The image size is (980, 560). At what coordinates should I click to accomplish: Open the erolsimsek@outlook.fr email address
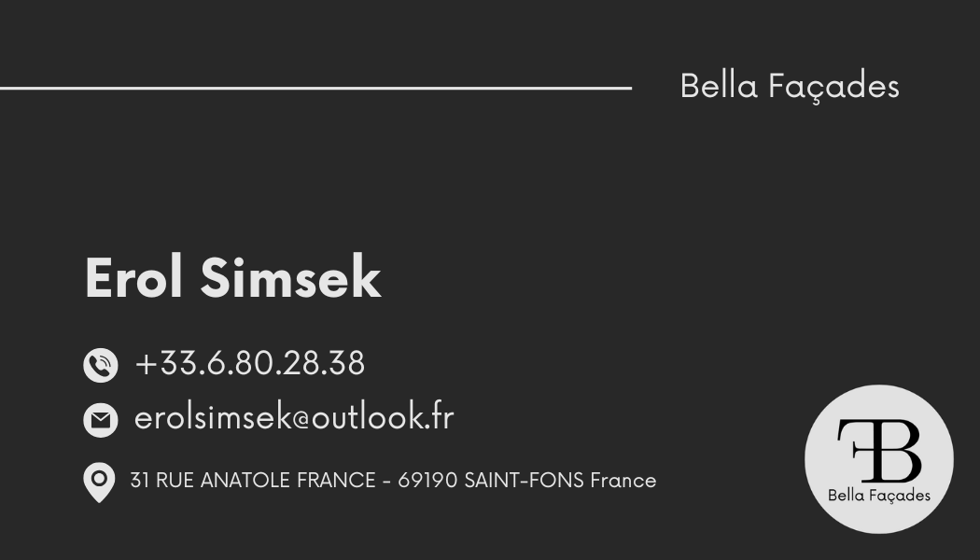point(294,417)
